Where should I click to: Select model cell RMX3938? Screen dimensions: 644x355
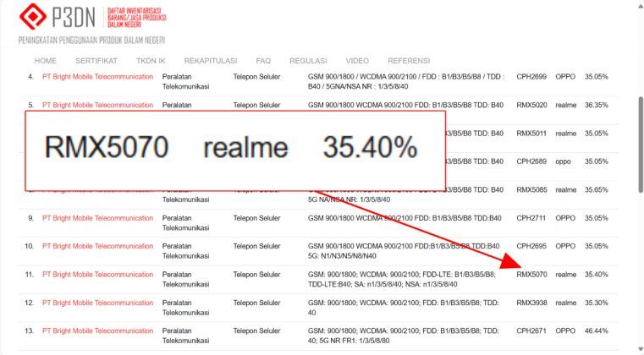pos(532,303)
